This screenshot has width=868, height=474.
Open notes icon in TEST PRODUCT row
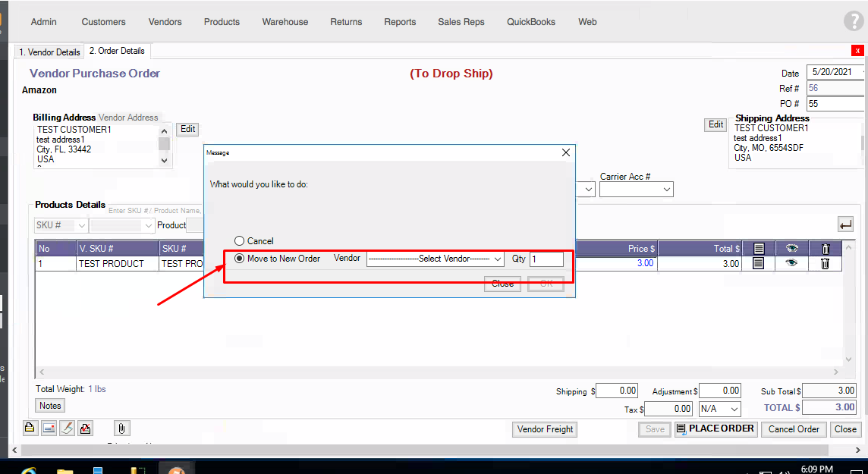point(759,263)
